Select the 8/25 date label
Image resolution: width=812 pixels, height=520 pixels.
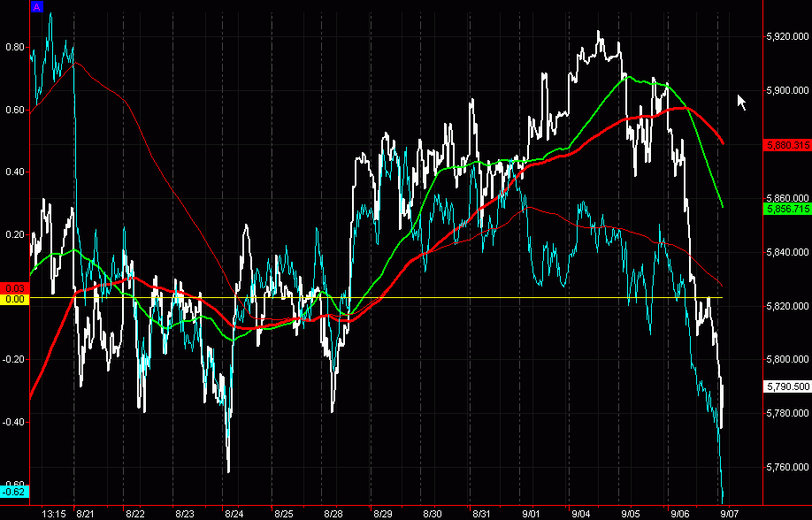pos(284,514)
